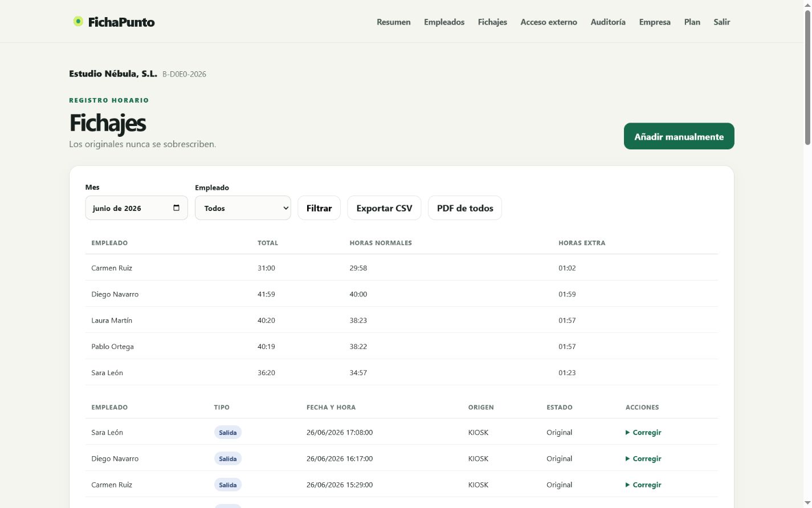
Task: Click timestamp 26/06/2026 17:08:00
Action: (x=340, y=433)
